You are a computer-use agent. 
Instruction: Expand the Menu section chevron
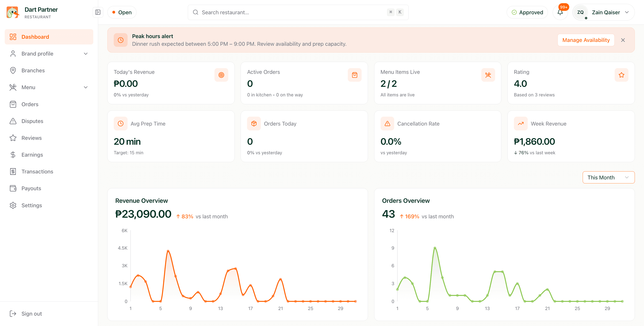click(86, 87)
